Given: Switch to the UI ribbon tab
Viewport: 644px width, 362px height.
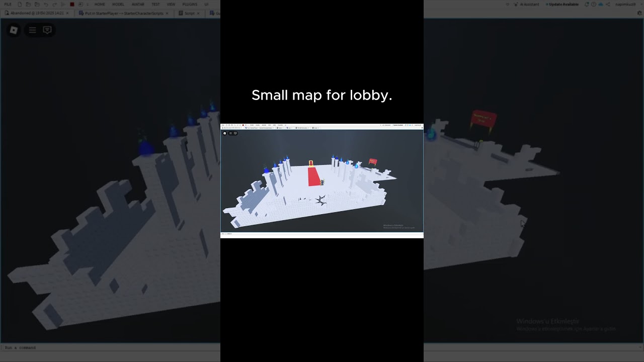Looking at the screenshot, I should [x=206, y=4].
